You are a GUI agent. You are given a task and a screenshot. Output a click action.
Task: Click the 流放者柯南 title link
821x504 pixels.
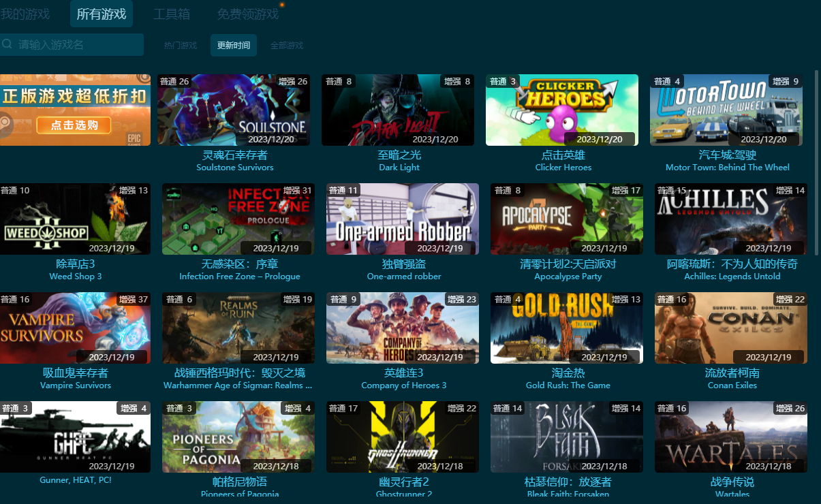pyautogui.click(x=732, y=373)
